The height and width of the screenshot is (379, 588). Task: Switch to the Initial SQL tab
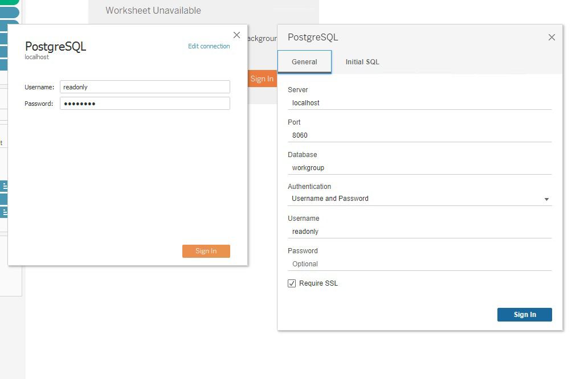point(362,62)
